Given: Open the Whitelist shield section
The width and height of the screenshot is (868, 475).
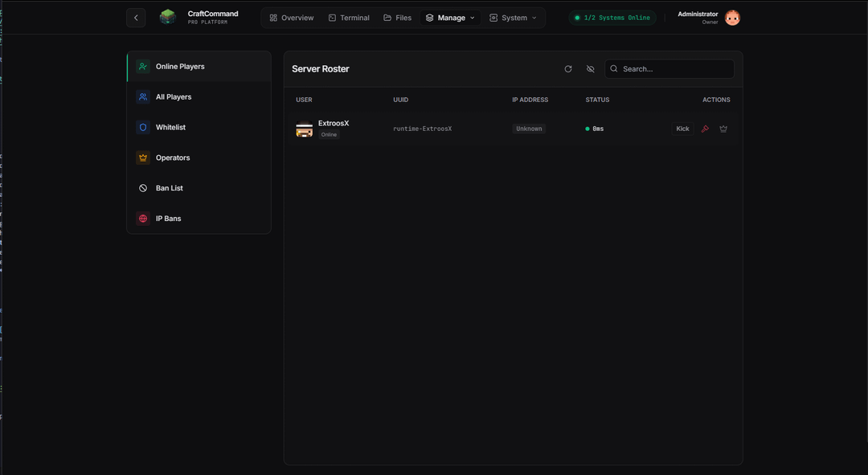Looking at the screenshot, I should click(170, 127).
